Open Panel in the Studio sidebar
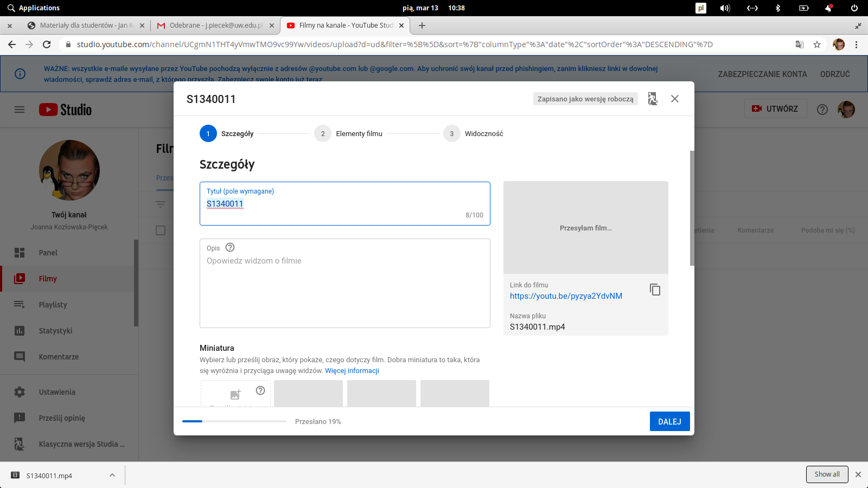The width and height of the screenshot is (868, 488). point(67,253)
